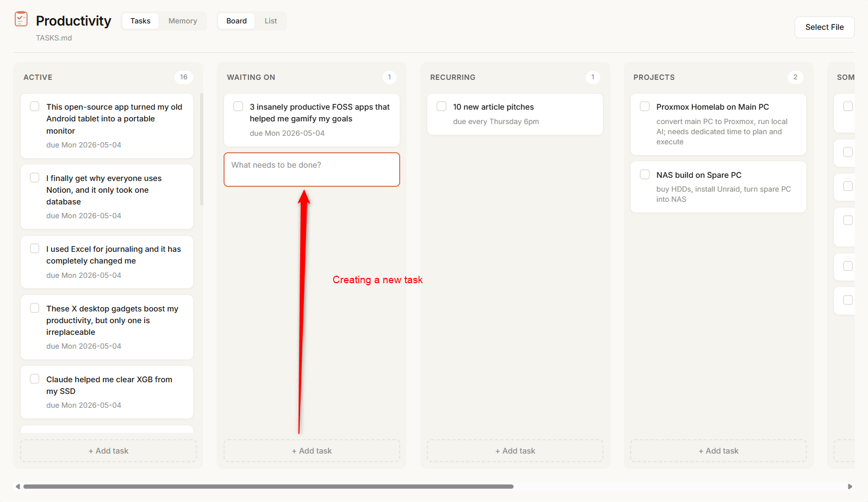Check the Notion database task
Screen dimensions: 868x502
point(35,178)
